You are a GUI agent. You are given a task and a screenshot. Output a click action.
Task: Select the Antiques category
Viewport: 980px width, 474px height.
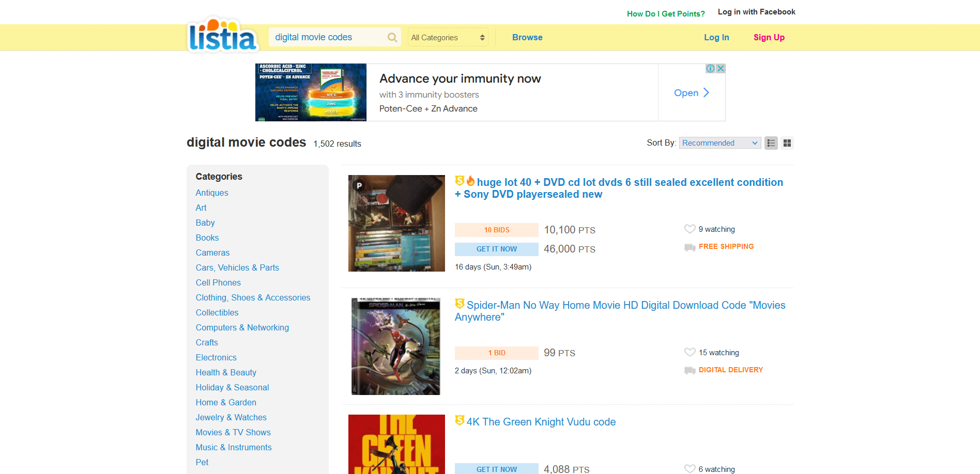[x=212, y=193]
